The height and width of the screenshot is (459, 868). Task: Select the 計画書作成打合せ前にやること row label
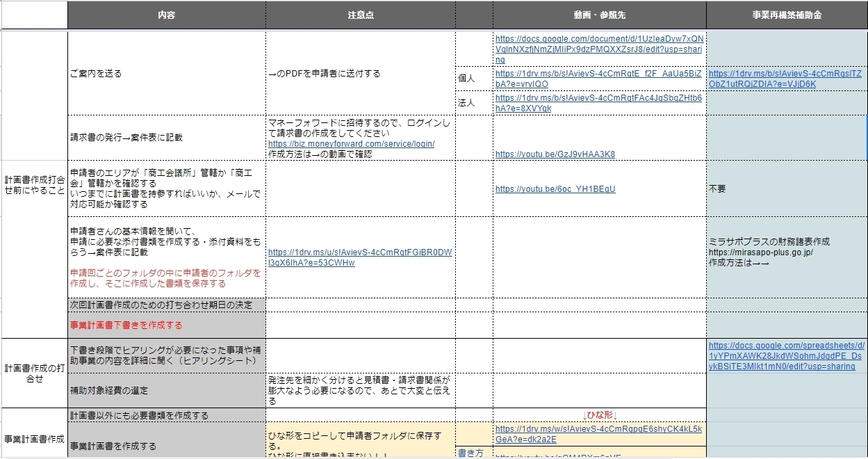[x=35, y=184]
